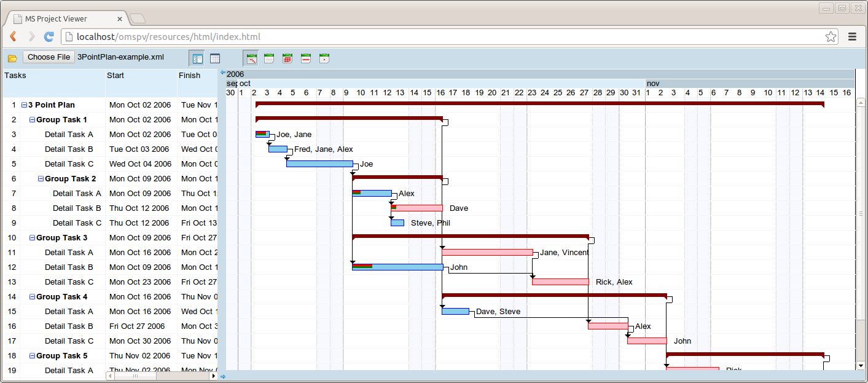Click the dark red Group Task 4 summary bar
Viewport: 868px width, 383px height.
pyautogui.click(x=554, y=295)
